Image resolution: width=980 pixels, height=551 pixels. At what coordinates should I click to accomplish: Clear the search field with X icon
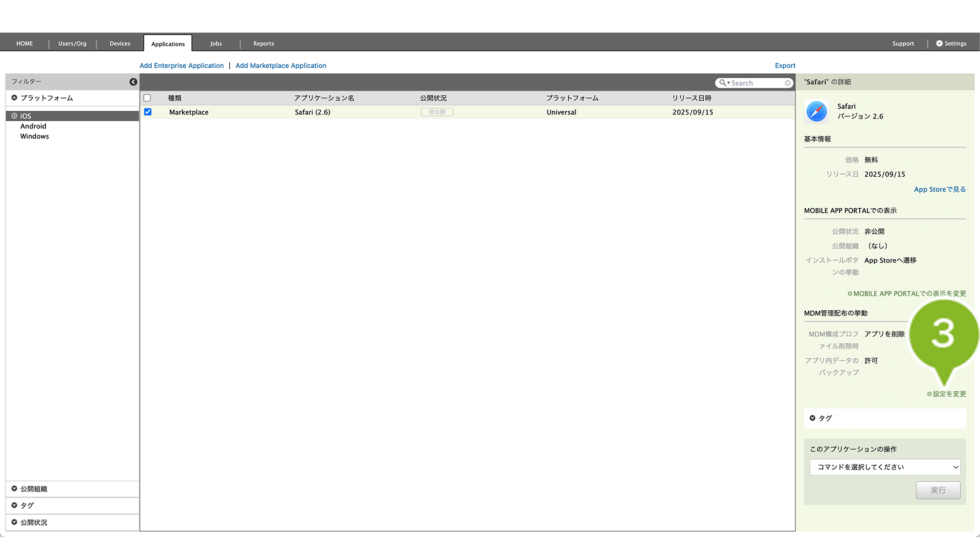788,83
